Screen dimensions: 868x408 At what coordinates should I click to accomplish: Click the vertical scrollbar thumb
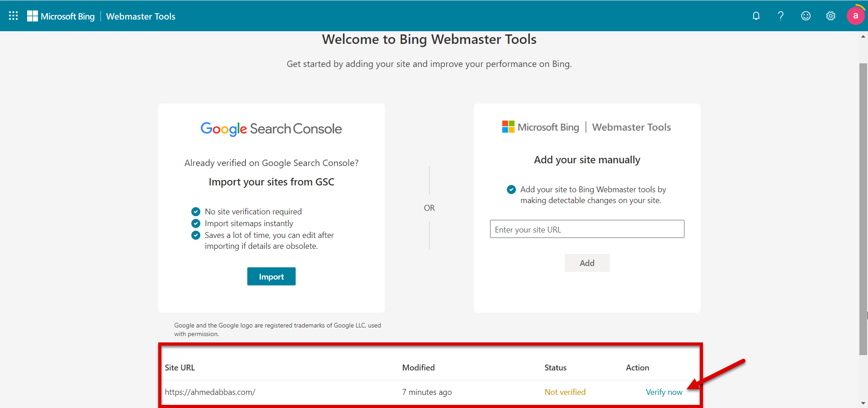point(863,209)
